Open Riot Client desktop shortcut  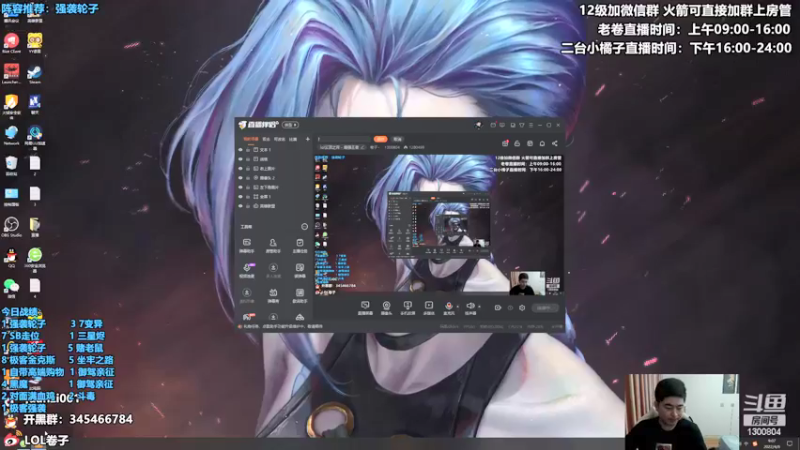pyautogui.click(x=11, y=43)
